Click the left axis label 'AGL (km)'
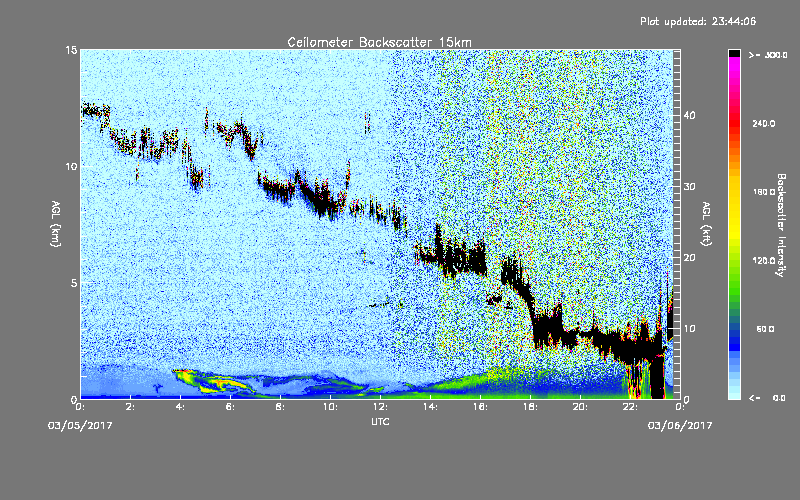This screenshot has height=500, width=800. (56, 223)
